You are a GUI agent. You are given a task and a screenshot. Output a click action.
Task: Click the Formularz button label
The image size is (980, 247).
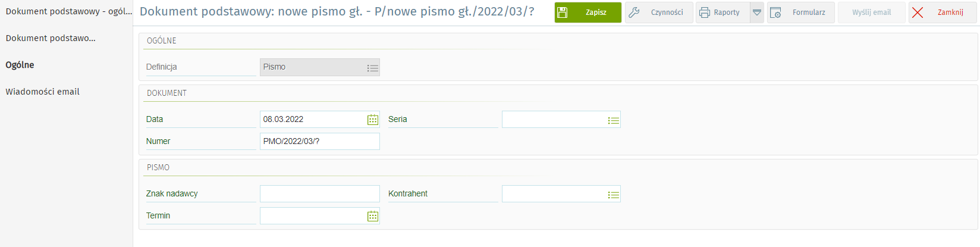click(809, 12)
